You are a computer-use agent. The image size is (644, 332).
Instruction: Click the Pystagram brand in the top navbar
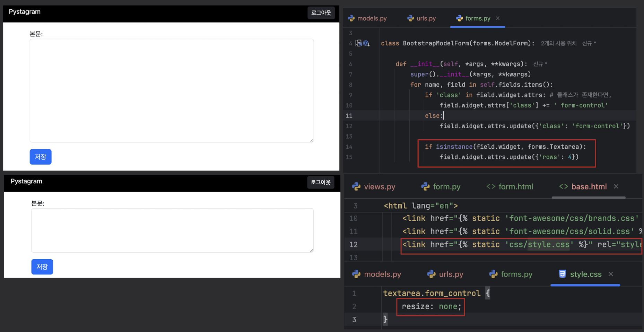click(x=25, y=12)
